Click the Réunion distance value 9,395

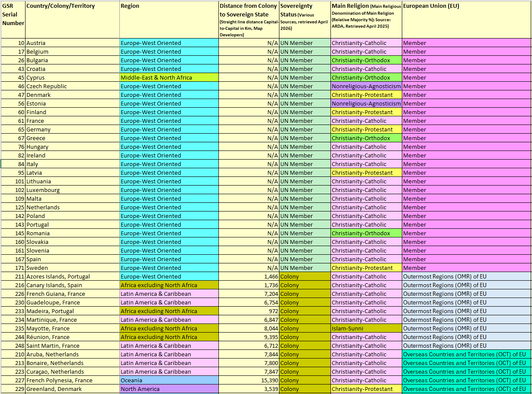[249, 337]
